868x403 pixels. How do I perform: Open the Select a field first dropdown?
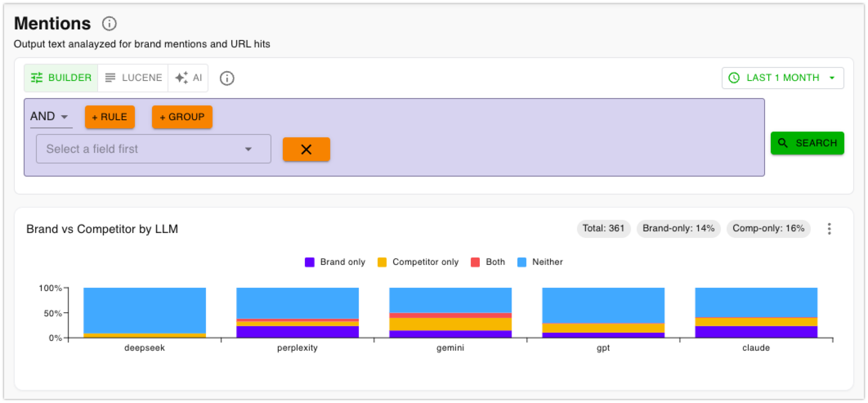coord(153,149)
